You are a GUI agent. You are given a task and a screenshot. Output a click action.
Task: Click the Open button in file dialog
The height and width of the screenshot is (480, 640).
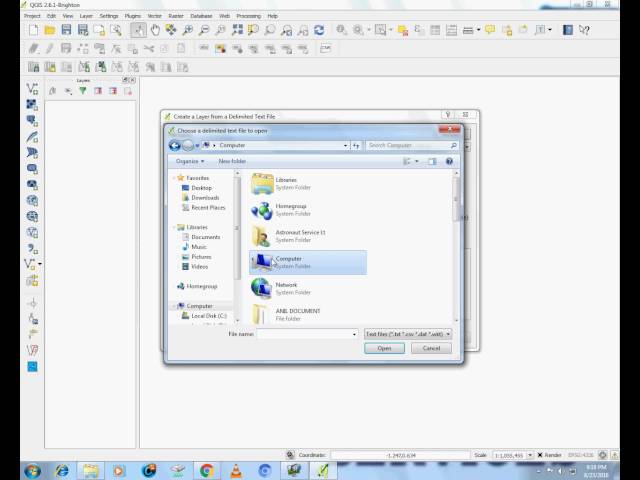click(384, 348)
